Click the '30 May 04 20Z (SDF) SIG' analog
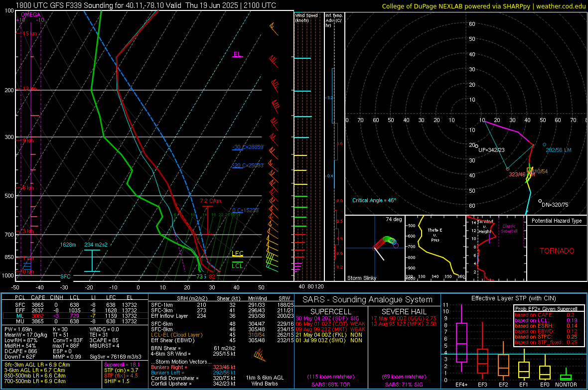This screenshot has height=390, width=588. click(x=327, y=318)
